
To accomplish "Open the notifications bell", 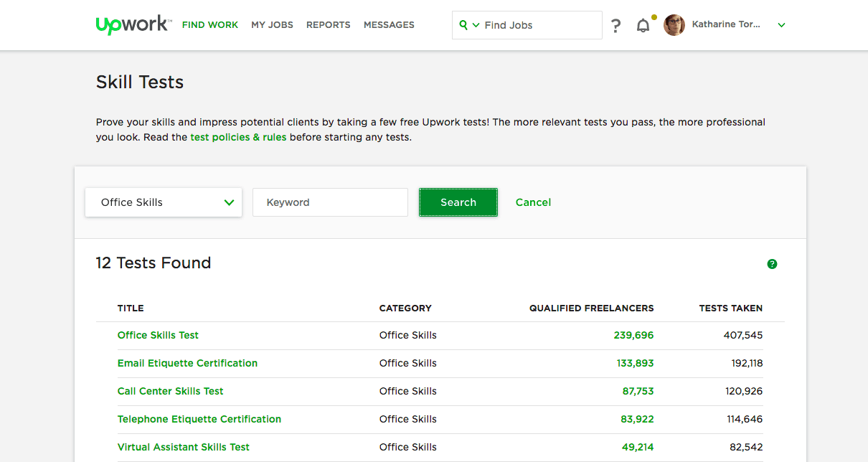I will point(643,26).
